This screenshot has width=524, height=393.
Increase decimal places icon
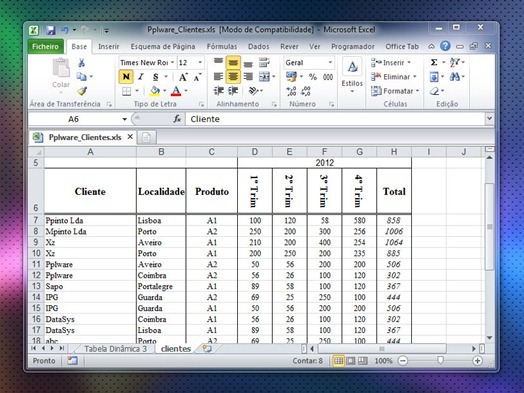coord(291,91)
